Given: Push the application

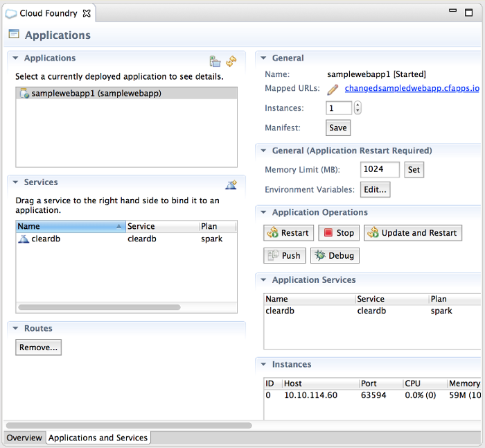Looking at the screenshot, I should (x=285, y=255).
